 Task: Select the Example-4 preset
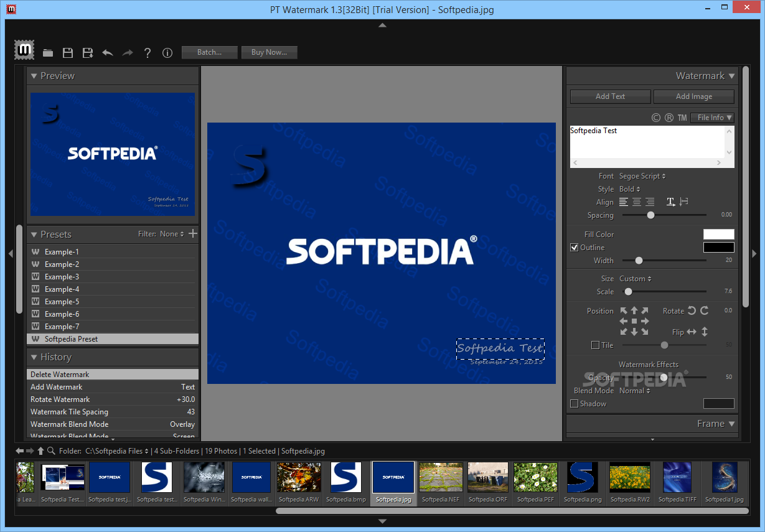click(x=113, y=289)
